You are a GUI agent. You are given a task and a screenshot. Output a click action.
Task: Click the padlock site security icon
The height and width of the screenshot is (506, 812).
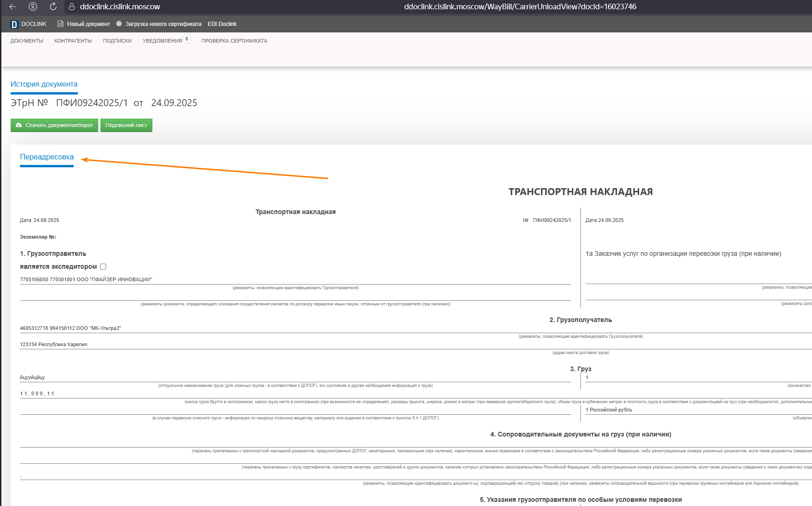click(71, 6)
